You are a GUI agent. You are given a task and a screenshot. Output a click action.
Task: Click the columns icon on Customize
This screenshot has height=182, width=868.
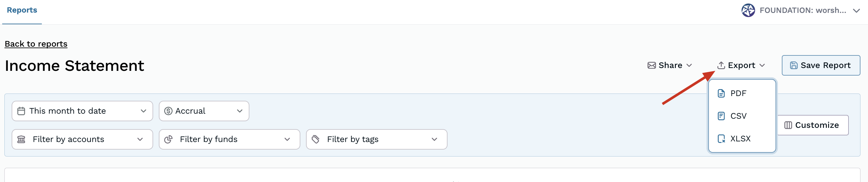[x=788, y=125]
